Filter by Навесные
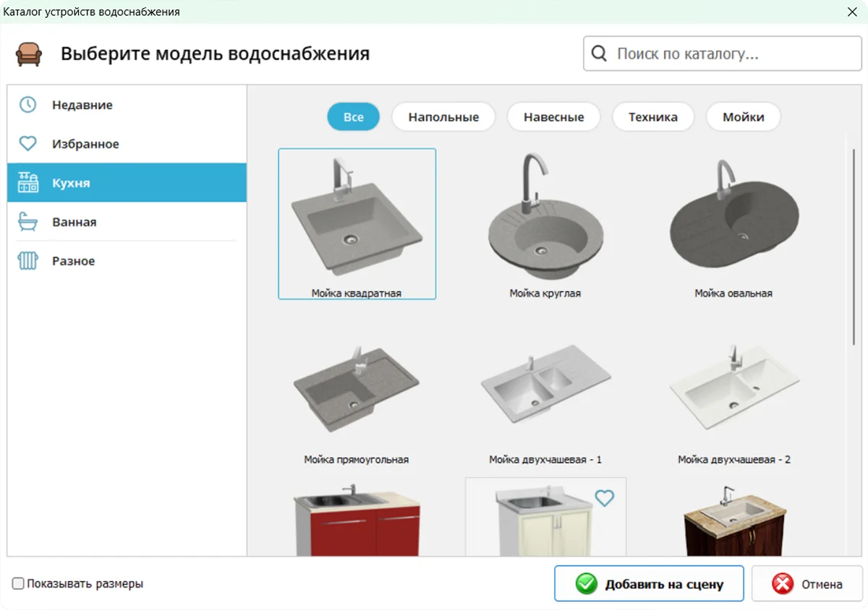This screenshot has height=610, width=868. 553,117
